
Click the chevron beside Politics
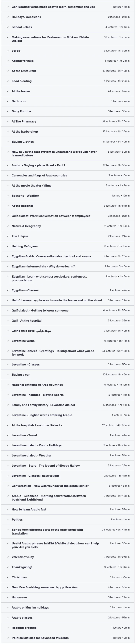click(7, 519)
